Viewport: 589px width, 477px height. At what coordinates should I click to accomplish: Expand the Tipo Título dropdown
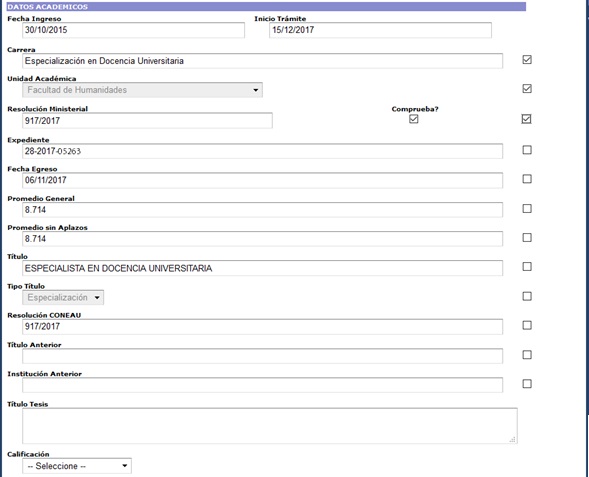pyautogui.click(x=63, y=297)
